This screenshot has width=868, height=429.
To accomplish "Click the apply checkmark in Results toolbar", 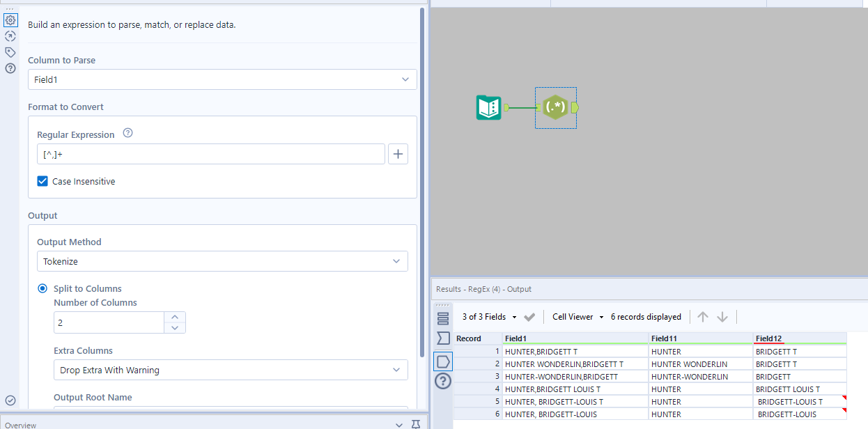I will [529, 316].
